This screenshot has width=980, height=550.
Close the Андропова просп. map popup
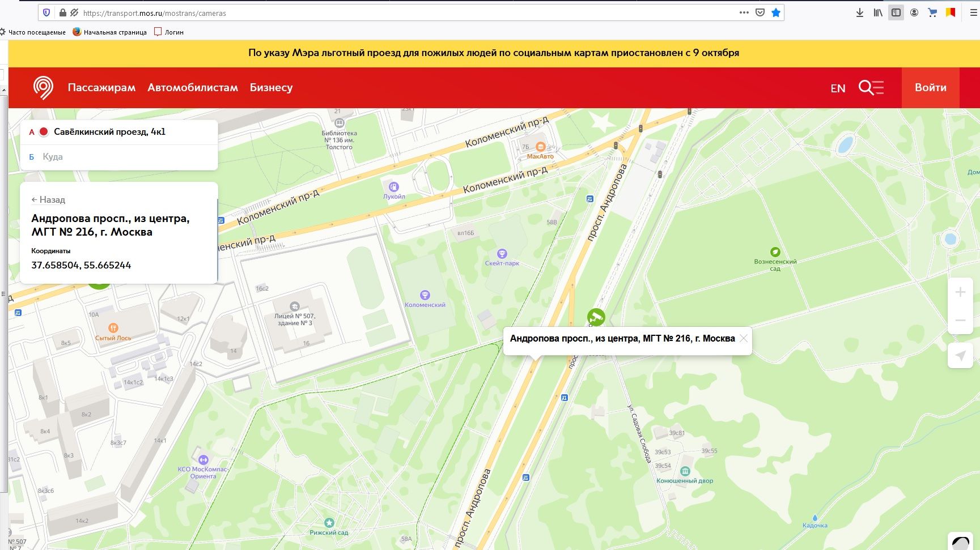click(x=744, y=339)
